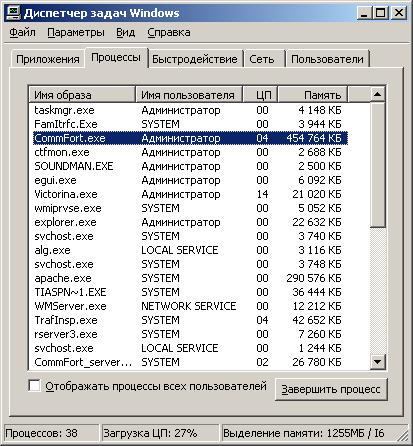This screenshot has width=413, height=446.
Task: Open the Вид menu
Action: pos(126,33)
